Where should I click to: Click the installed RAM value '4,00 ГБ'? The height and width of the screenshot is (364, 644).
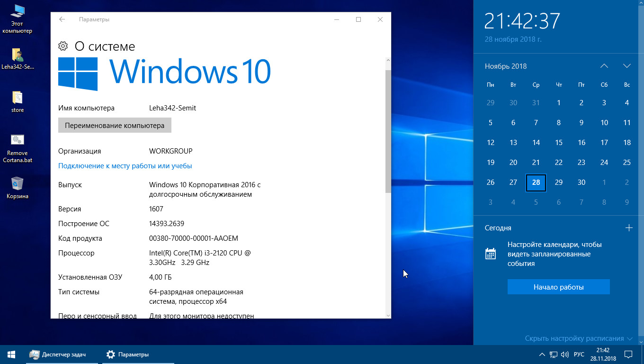(x=160, y=277)
